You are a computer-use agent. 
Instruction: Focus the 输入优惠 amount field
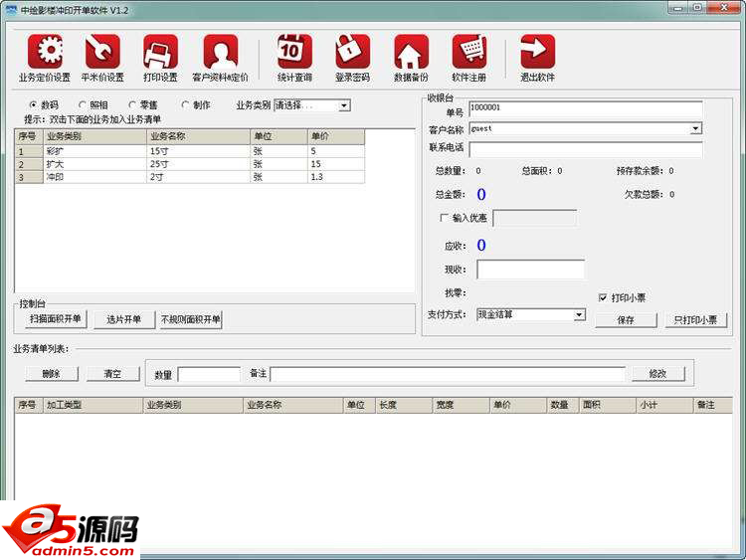[535, 219]
